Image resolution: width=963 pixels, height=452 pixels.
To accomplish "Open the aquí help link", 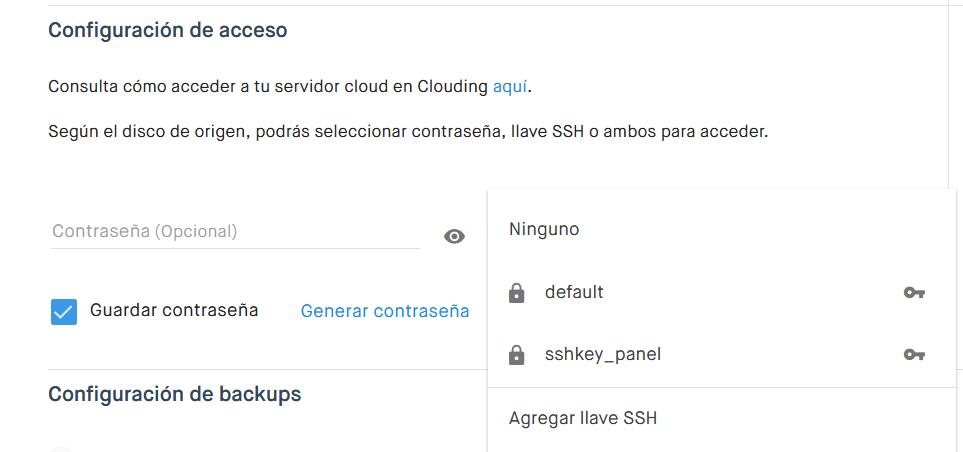I will click(510, 87).
